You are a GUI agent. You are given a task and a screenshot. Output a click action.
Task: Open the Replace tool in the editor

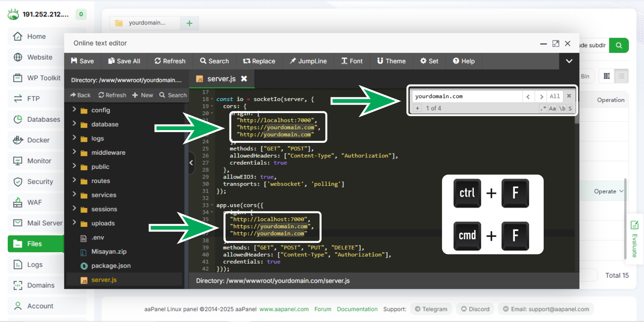(259, 61)
